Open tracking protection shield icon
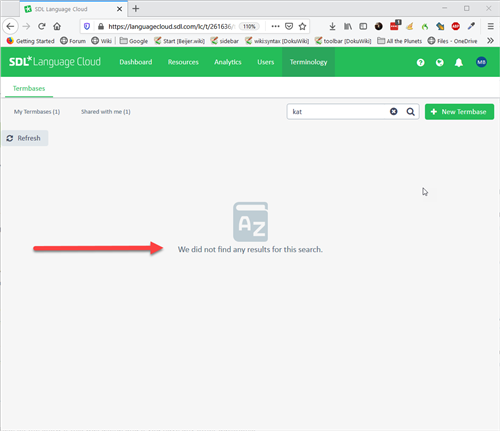 click(x=87, y=26)
